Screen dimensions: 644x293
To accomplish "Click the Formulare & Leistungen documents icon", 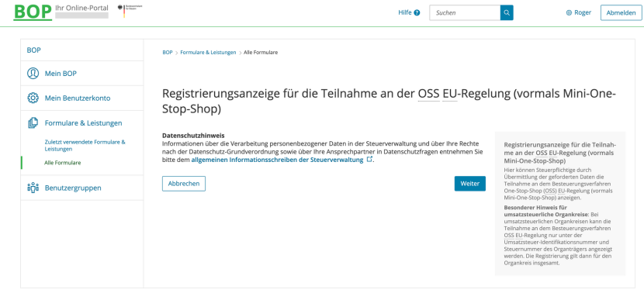I will pos(33,122).
